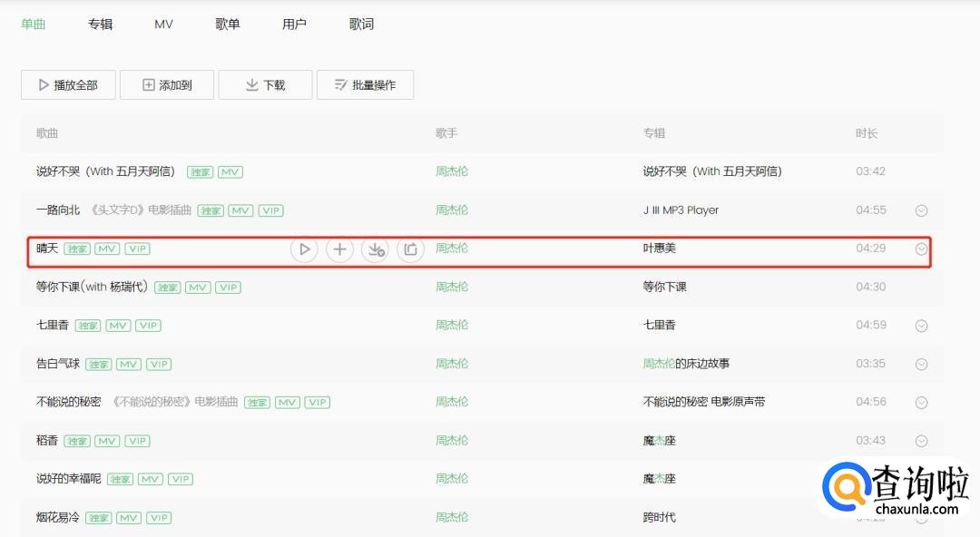Image resolution: width=980 pixels, height=537 pixels.
Task: Click the 添加到 button
Action: (x=167, y=85)
